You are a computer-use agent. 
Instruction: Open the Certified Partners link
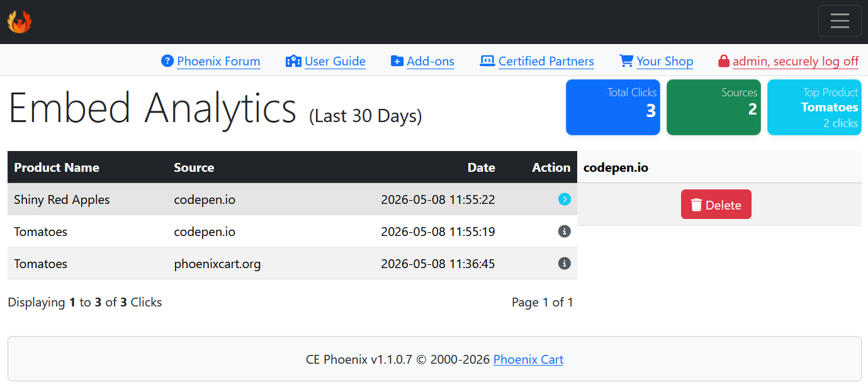pos(546,61)
